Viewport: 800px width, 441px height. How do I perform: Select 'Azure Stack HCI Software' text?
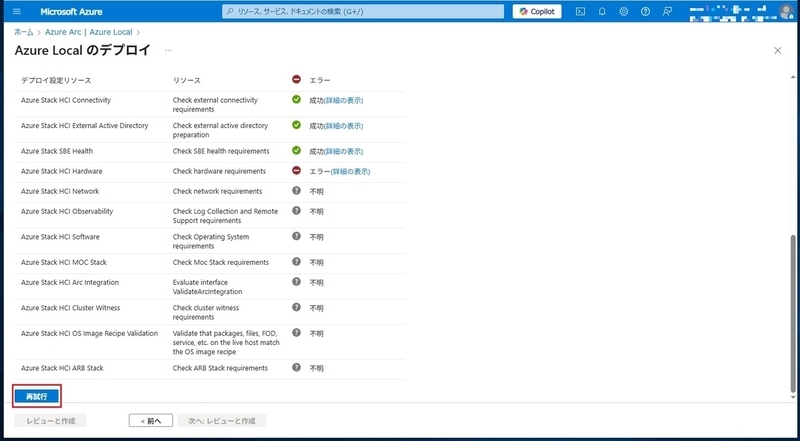point(60,237)
